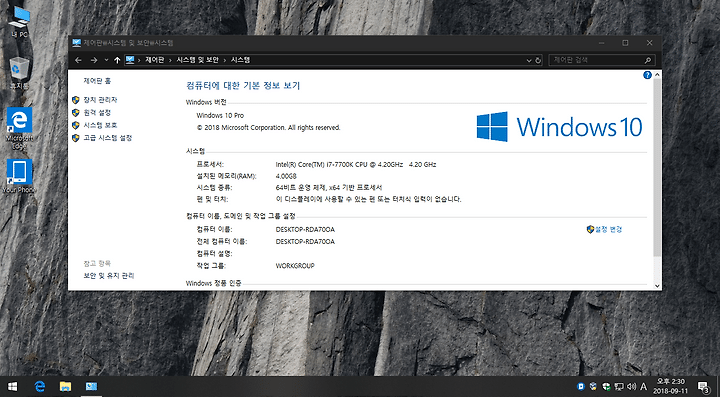Open the Your Phone desktop shortcut
This screenshot has height=397, width=720.
click(x=19, y=176)
